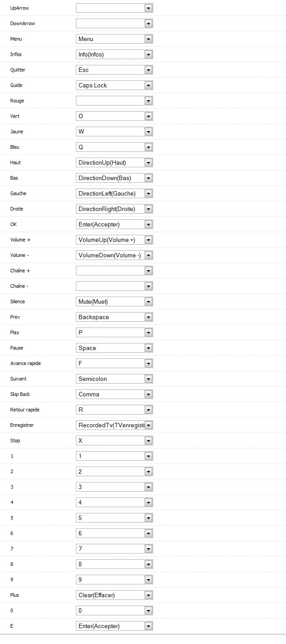This screenshot has width=286, height=644.
Task: Open the OK Enter(Accepter) dropdown
Action: tap(114, 224)
